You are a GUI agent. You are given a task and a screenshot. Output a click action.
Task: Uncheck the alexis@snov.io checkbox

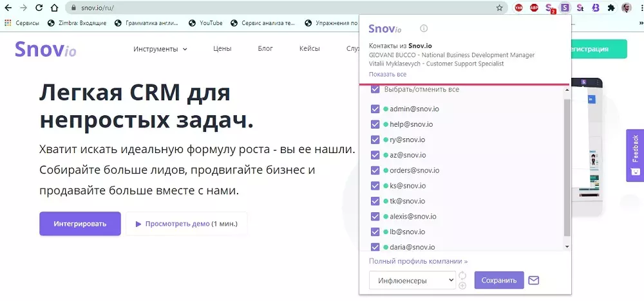coord(375,217)
